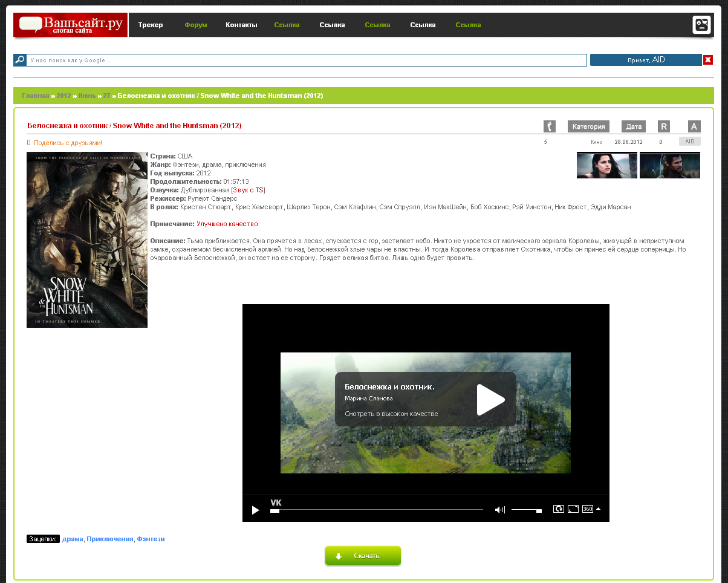The image size is (728, 583).
Task: Open the Контакты navigation link
Action: [x=241, y=25]
